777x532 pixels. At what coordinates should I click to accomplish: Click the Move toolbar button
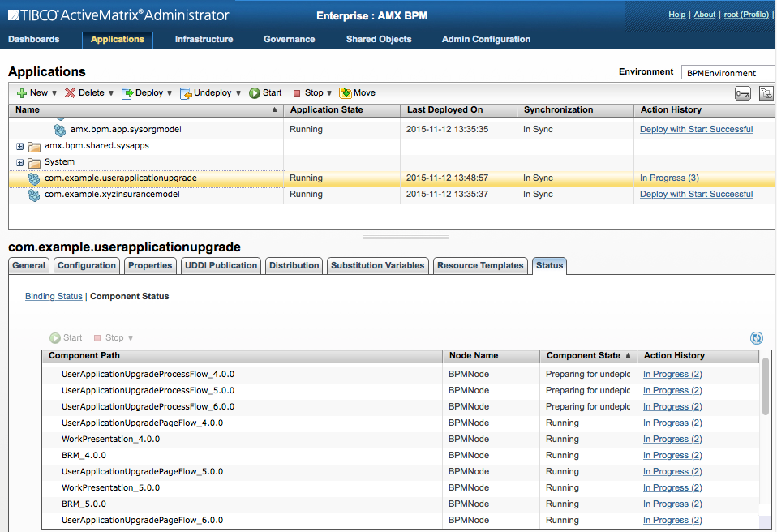coord(357,93)
